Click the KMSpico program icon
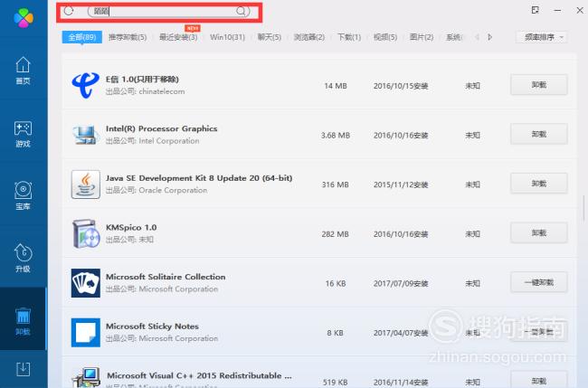 86,234
